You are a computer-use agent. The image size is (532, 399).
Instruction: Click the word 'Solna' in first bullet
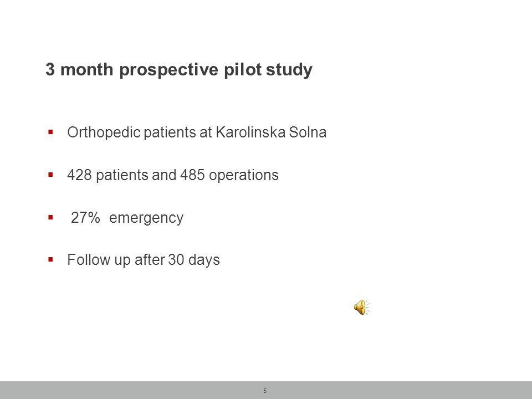point(308,132)
